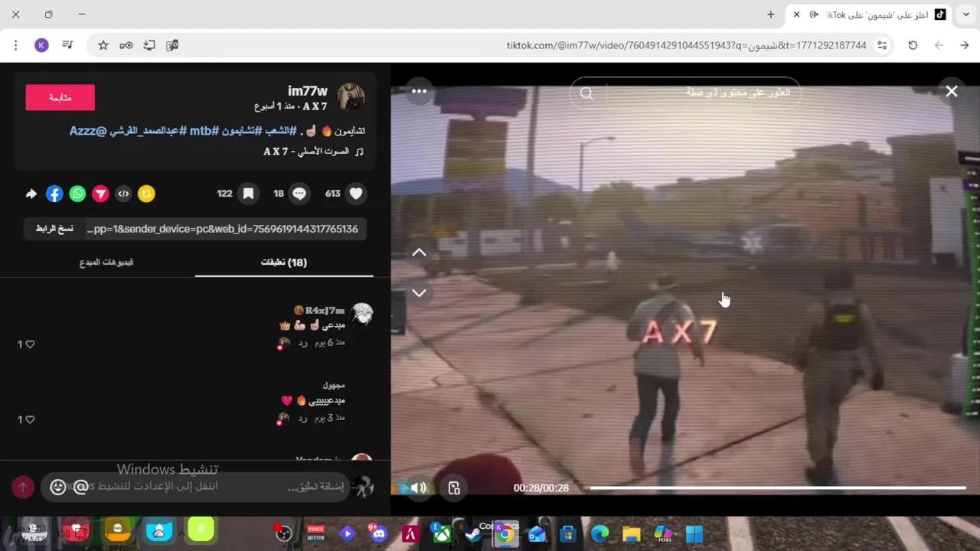Open the media control icon in toolbar

click(67, 45)
